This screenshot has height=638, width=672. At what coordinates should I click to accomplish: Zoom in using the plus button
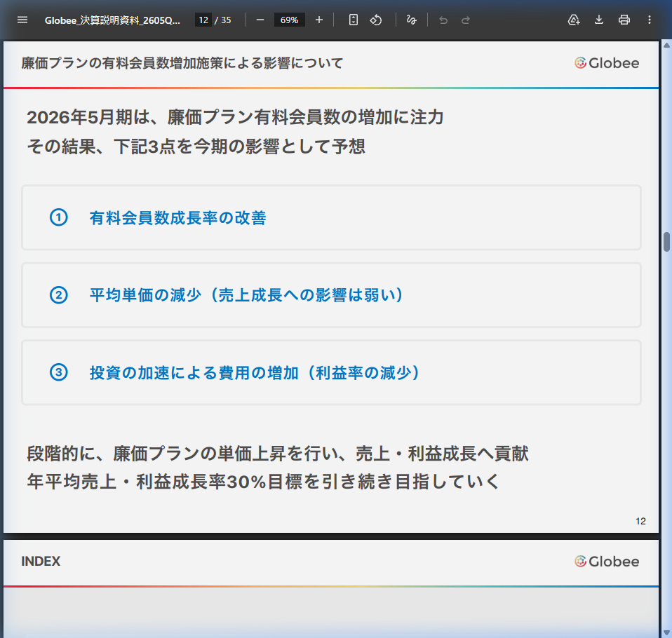pos(318,20)
